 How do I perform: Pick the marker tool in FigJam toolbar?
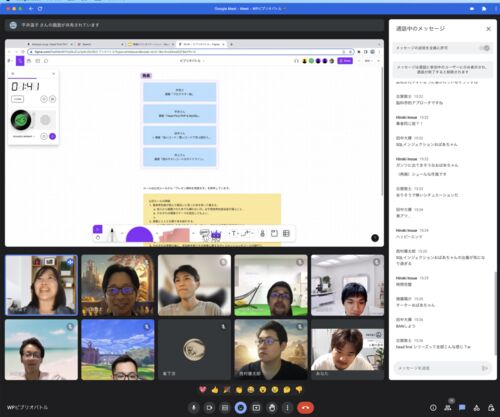tap(112, 234)
